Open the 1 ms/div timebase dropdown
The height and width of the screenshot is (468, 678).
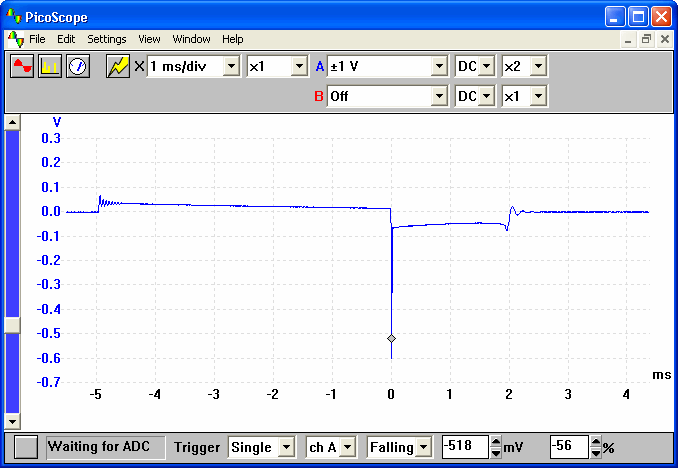pyautogui.click(x=231, y=66)
